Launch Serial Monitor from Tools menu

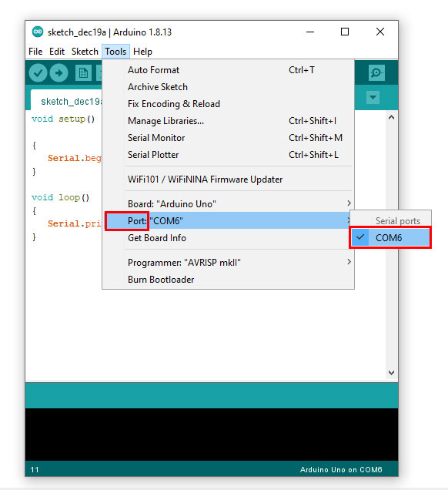point(229,137)
